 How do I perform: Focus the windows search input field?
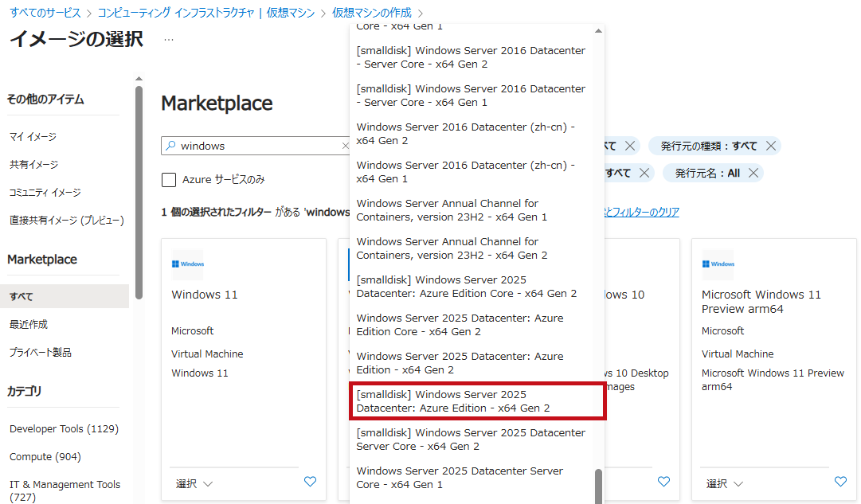(256, 146)
